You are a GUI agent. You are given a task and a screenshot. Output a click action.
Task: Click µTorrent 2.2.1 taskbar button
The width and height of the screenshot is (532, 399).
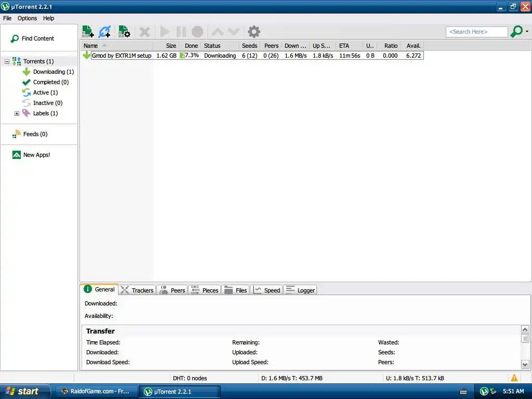point(180,392)
